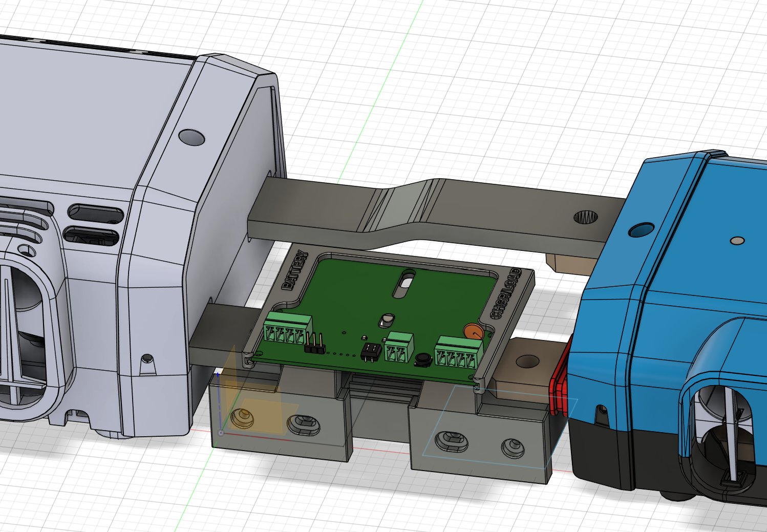Viewport: 767px width, 532px height.
Task: Click the small screw on gray housing side
Action: pos(147,358)
